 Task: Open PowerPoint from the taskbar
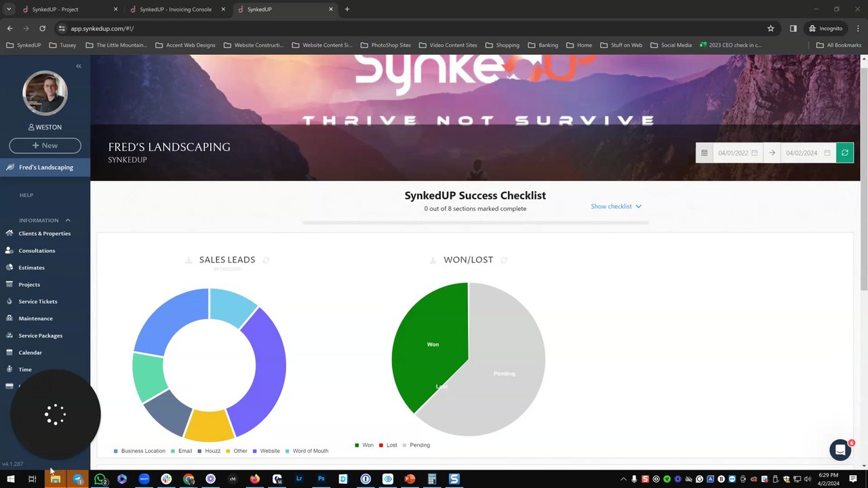pos(410,479)
